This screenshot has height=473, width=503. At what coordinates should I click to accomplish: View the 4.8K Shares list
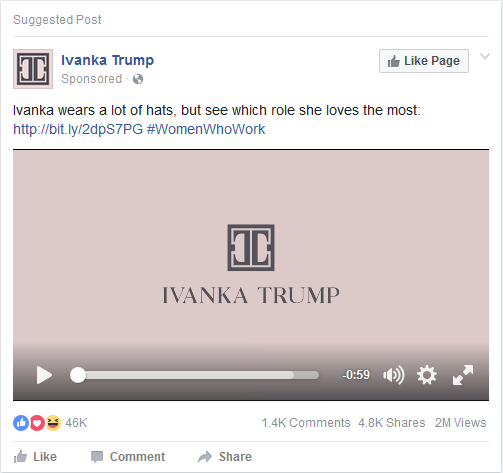tap(392, 423)
